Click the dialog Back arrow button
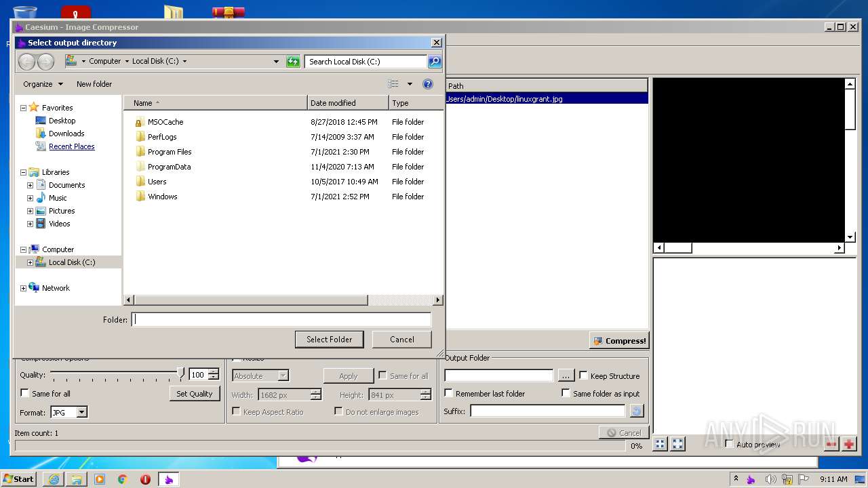The height and width of the screenshot is (488, 868). click(x=26, y=62)
